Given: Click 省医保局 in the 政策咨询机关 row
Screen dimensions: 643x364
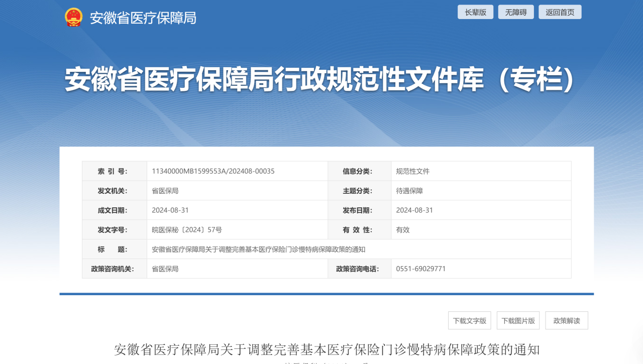Looking at the screenshot, I should pos(165,269).
